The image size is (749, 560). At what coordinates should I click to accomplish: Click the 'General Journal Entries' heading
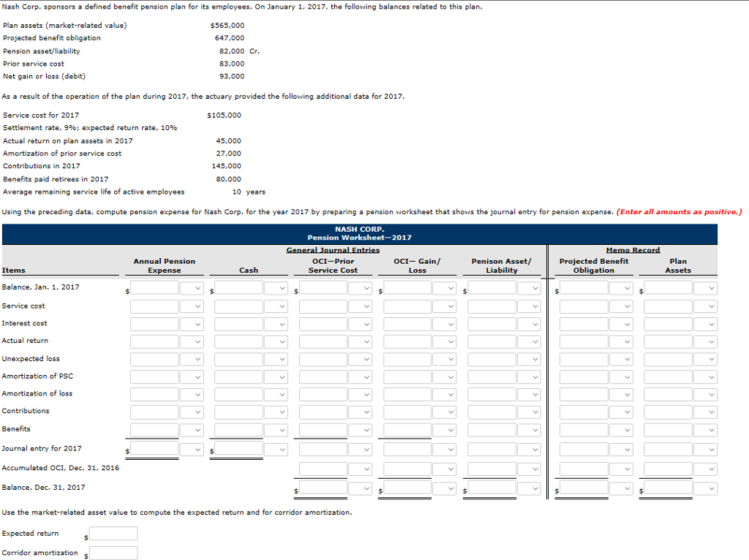(333, 250)
